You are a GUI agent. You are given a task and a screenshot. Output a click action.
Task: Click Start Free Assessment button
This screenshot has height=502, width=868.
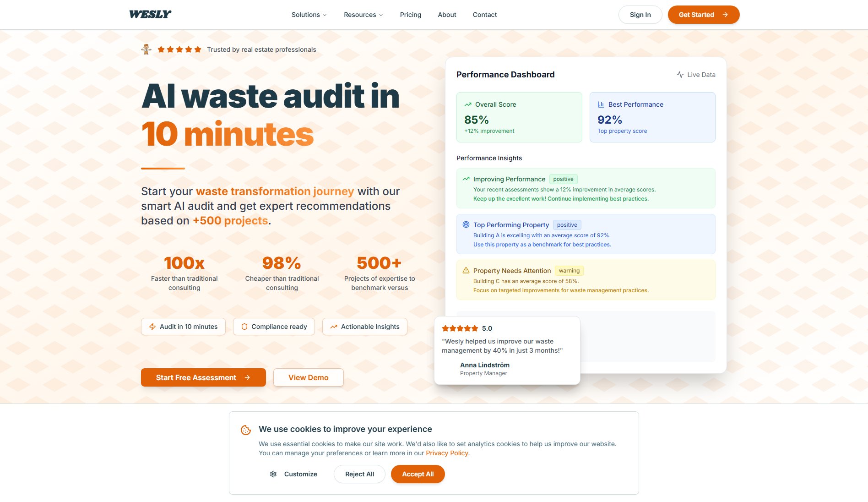tap(203, 377)
